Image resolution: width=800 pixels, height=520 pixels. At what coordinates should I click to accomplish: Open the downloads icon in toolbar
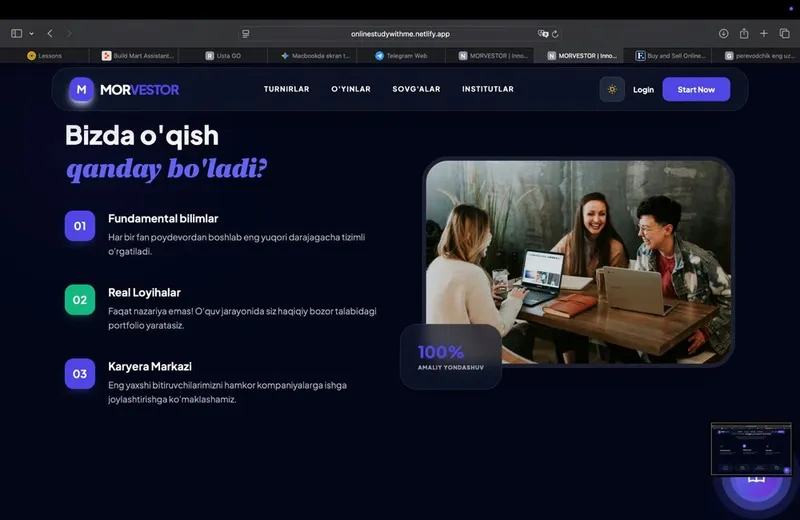tap(723, 34)
